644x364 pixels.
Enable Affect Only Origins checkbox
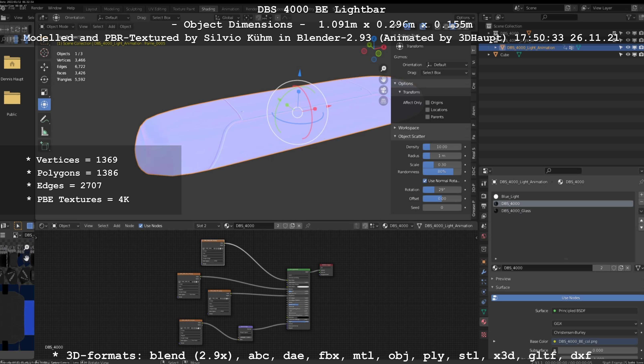pos(427,103)
